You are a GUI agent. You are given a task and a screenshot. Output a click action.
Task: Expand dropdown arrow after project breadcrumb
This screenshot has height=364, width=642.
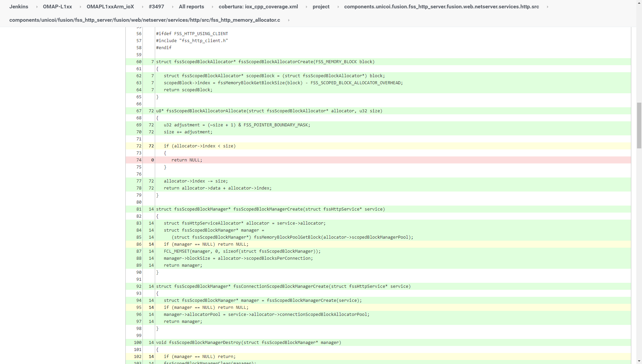[x=338, y=7]
